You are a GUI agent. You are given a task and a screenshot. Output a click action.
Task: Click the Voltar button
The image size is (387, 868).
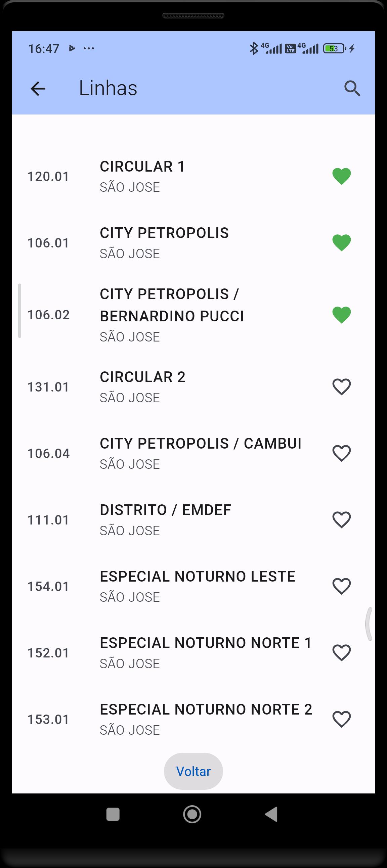coord(193,771)
